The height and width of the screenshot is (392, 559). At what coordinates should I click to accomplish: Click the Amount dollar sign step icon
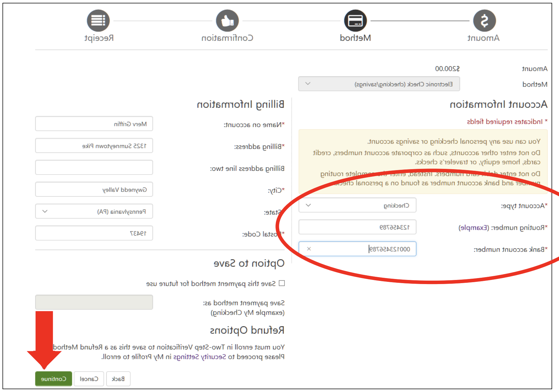point(485,21)
